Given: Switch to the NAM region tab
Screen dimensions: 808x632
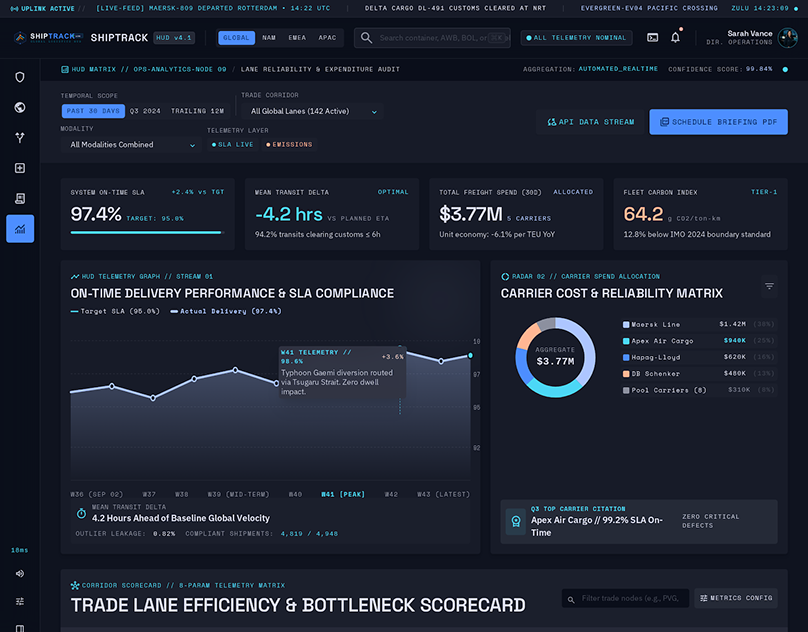Looking at the screenshot, I should (269, 38).
